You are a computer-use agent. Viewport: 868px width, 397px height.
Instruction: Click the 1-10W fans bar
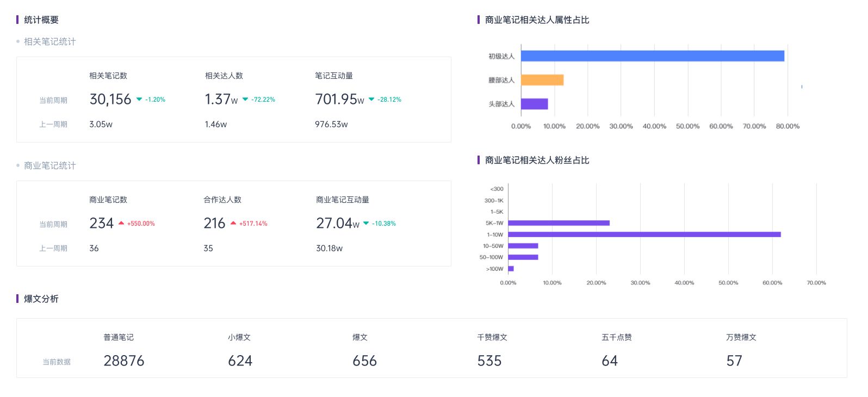click(644, 234)
